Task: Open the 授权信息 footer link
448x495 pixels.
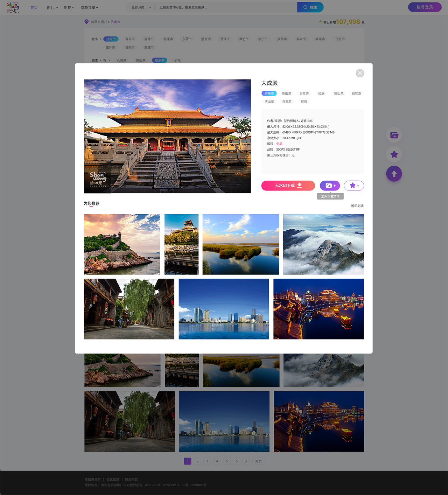Action: click(113, 480)
